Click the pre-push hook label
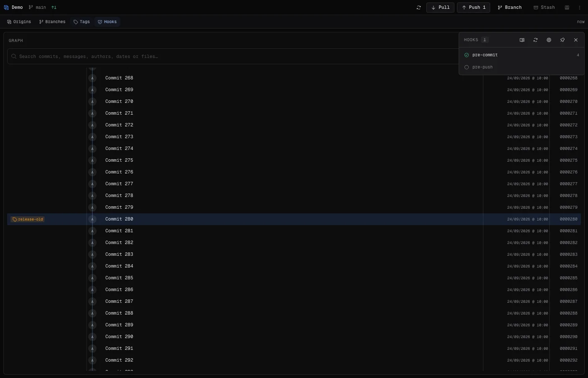The width and height of the screenshot is (588, 378). point(483,67)
